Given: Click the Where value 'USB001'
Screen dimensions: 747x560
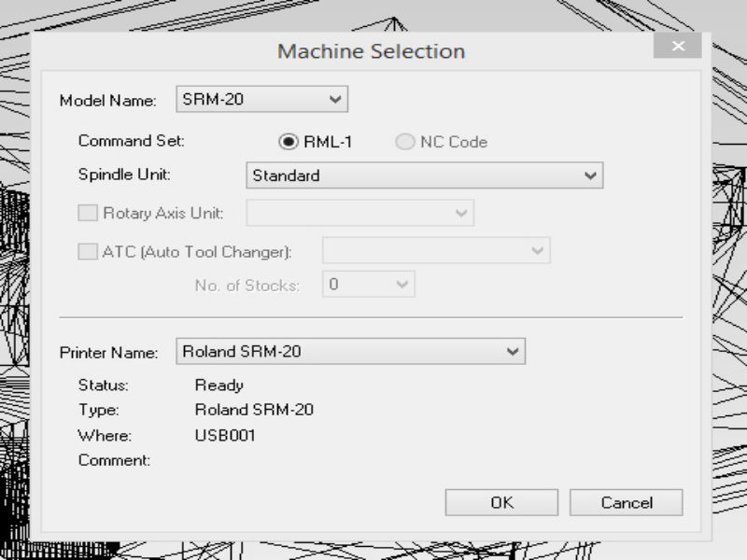Looking at the screenshot, I should click(x=225, y=436).
